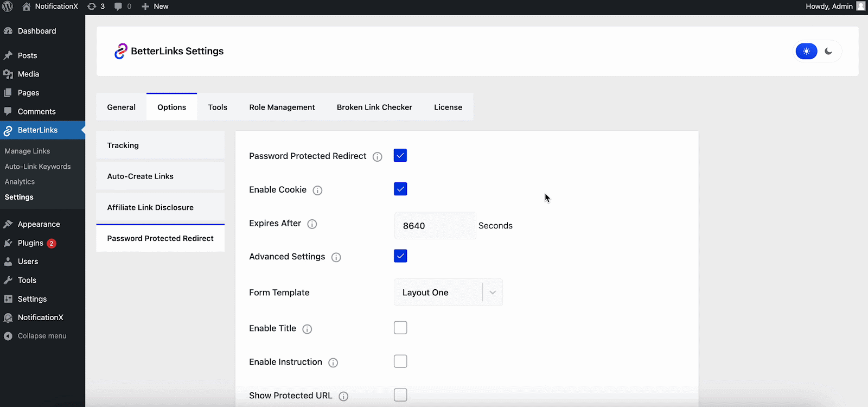This screenshot has width=868, height=407.
Task: Check the Enable Instruction checkbox
Action: pos(400,361)
